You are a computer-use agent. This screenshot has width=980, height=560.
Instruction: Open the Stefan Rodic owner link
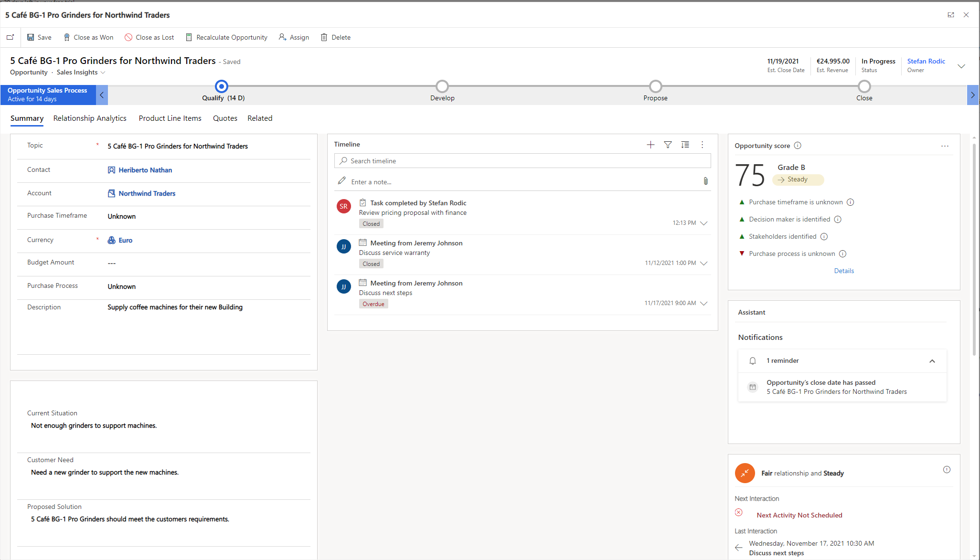(x=926, y=61)
